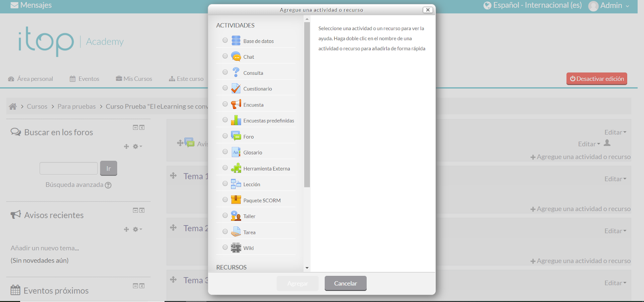Click the forum search text field
This screenshot has width=644, height=302.
click(x=68, y=168)
